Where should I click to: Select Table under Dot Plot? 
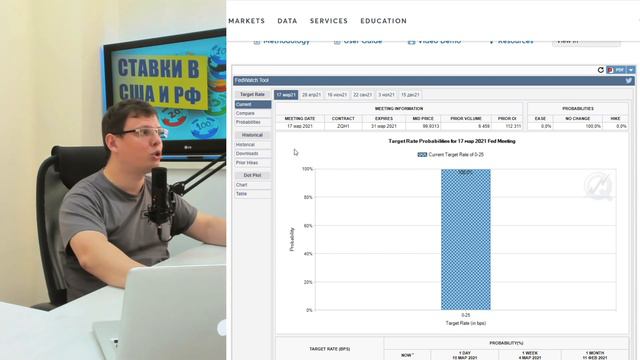coord(253,194)
